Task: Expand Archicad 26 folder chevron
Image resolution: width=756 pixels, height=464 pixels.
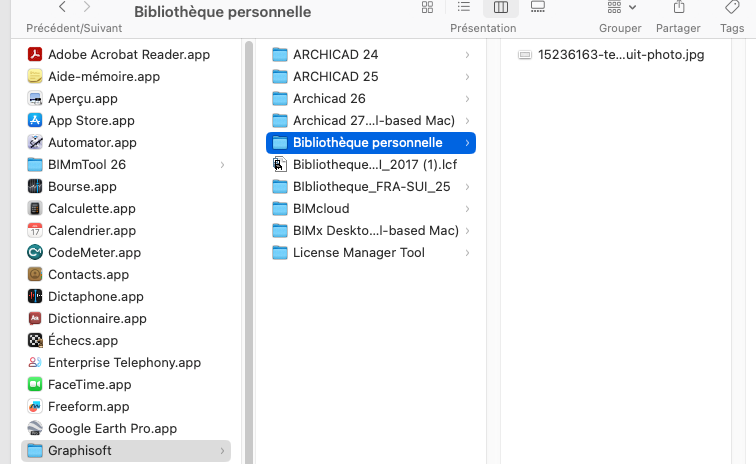Action: (467, 99)
